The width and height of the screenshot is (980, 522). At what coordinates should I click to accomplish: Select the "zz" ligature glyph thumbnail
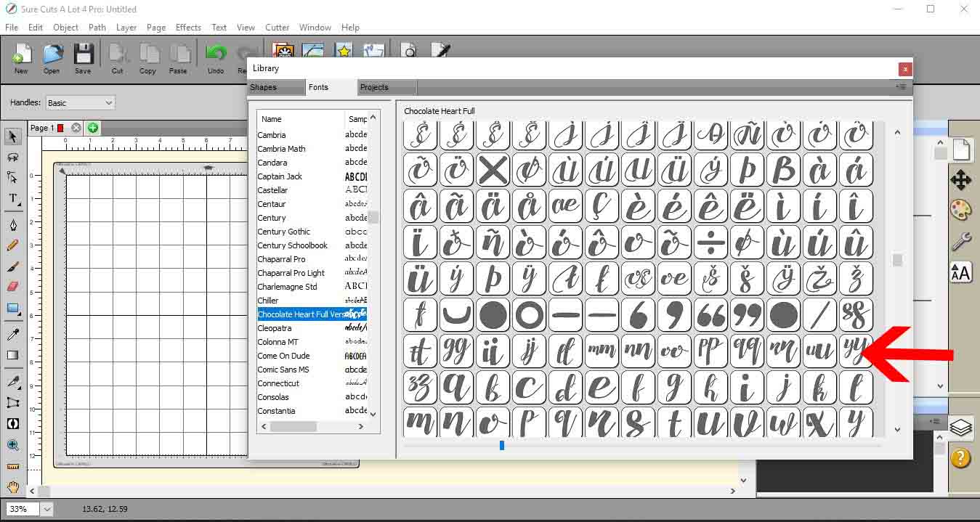tap(421, 388)
